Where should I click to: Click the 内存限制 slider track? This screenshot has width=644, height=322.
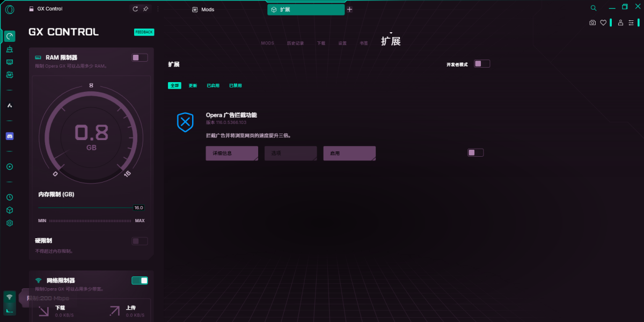coord(85,208)
